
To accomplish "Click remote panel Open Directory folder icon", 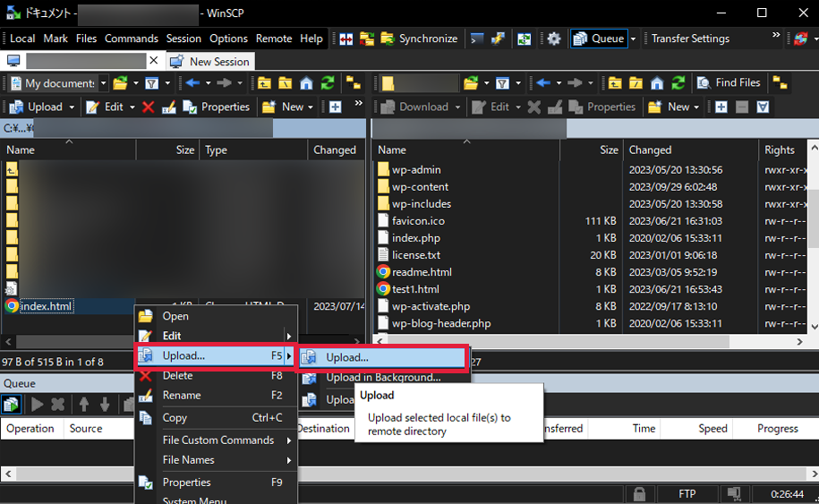I will click(471, 83).
